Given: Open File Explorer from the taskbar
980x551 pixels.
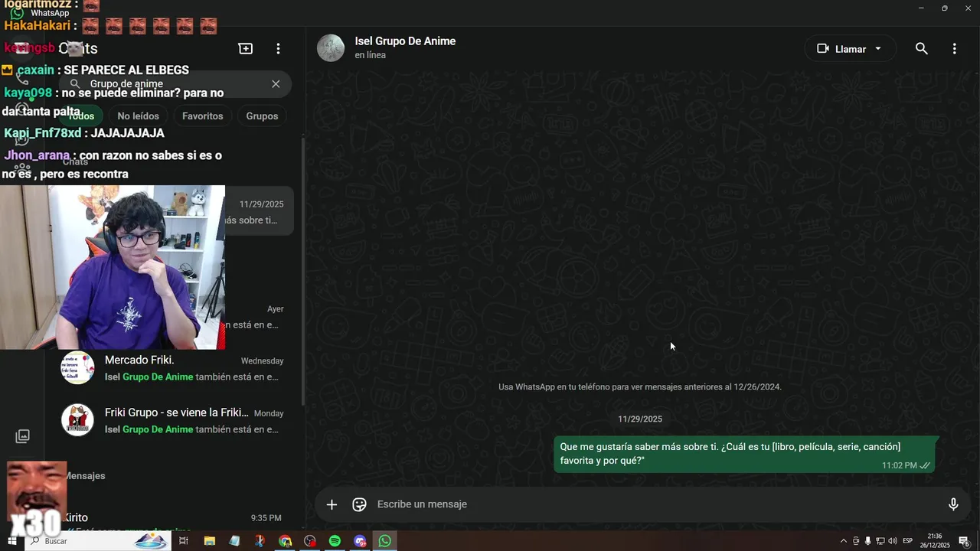Looking at the screenshot, I should click(x=209, y=541).
